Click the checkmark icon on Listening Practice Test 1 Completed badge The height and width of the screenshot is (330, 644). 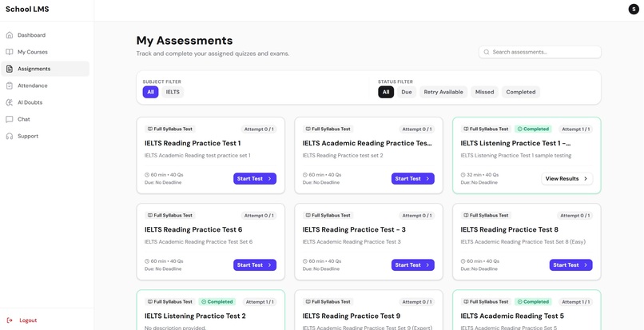(520, 129)
